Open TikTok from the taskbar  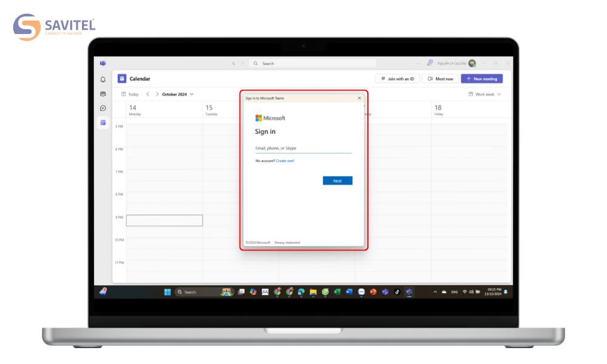397,292
